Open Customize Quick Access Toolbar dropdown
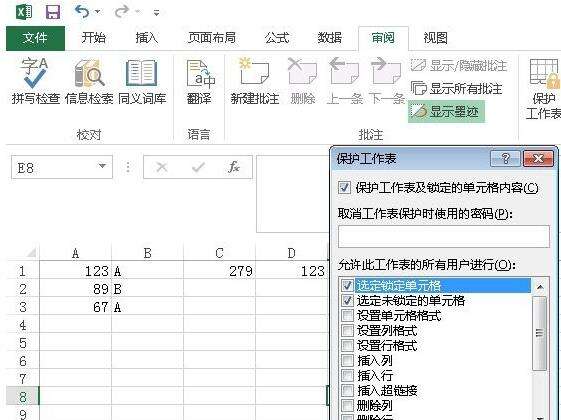Screen dimensions: 561x420 tap(156, 13)
